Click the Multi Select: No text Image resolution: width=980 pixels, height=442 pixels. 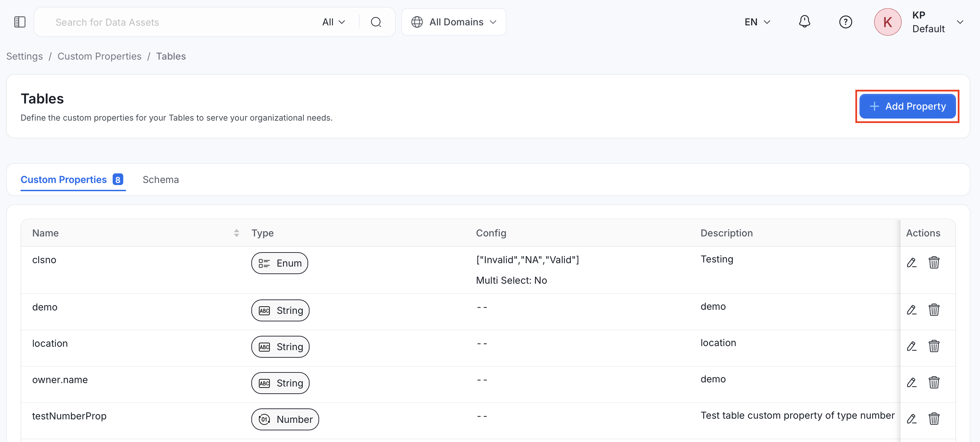pyautogui.click(x=511, y=281)
